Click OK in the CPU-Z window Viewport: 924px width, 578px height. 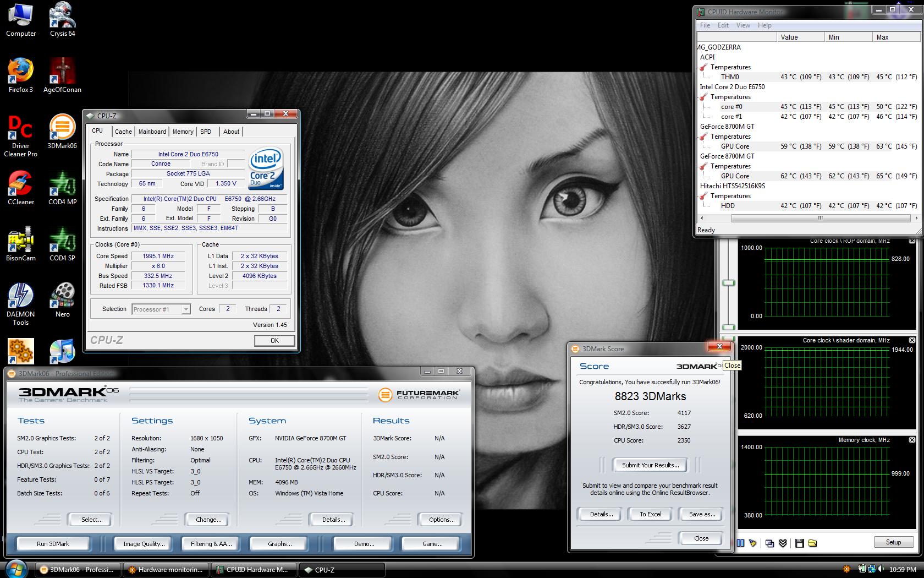click(274, 341)
